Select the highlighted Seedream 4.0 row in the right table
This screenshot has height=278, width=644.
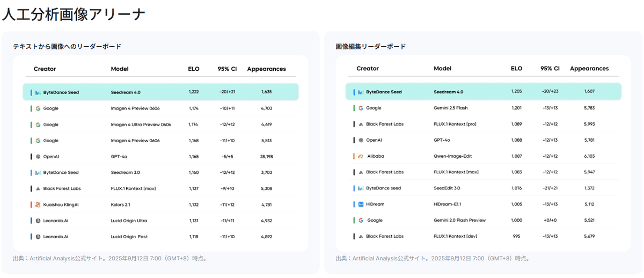[483, 92]
